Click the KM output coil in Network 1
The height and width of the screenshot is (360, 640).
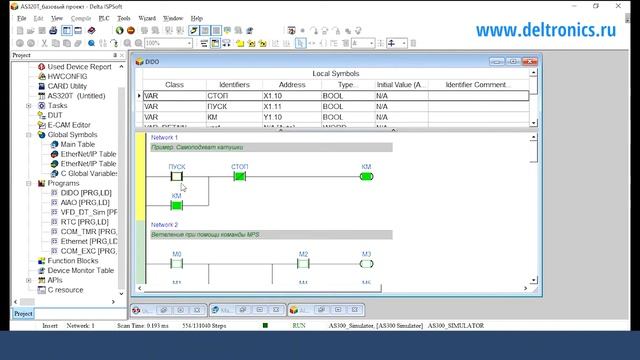[x=366, y=176]
